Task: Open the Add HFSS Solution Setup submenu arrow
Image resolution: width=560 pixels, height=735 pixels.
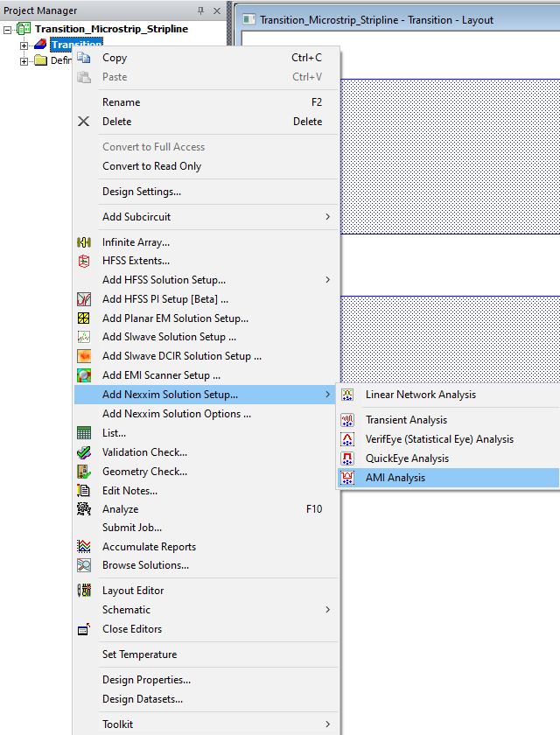Action: [x=327, y=280]
